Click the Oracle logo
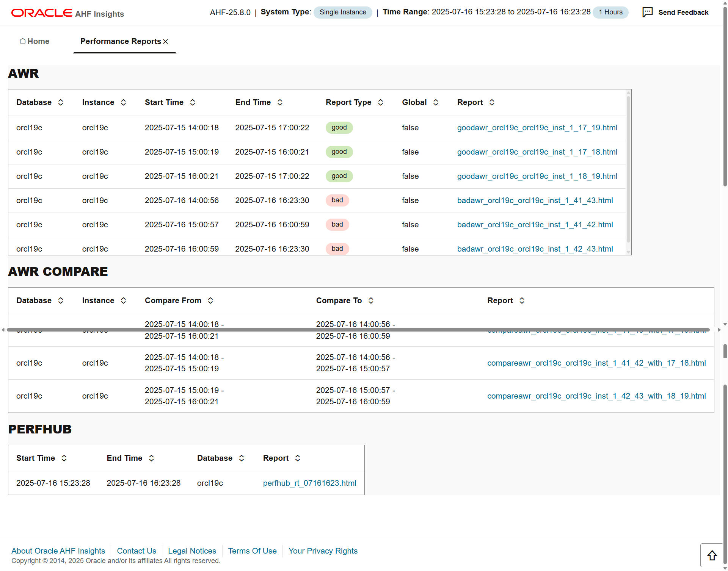This screenshot has width=728, height=571. coord(42,13)
